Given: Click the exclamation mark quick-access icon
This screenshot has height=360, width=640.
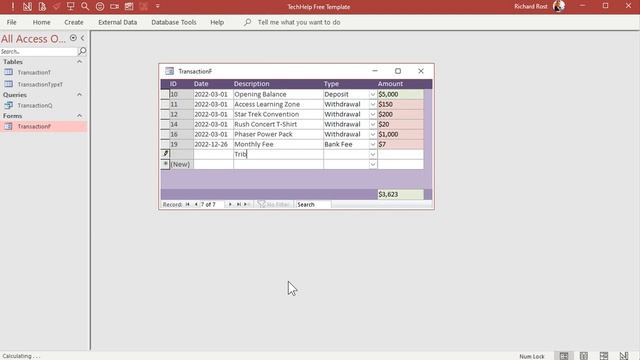Looking at the screenshot, I should point(13,6).
